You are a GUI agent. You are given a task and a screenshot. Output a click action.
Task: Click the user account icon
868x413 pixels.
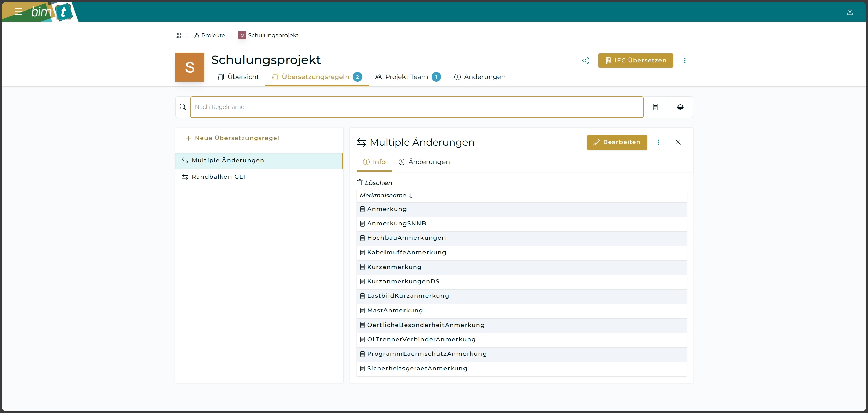pos(850,12)
